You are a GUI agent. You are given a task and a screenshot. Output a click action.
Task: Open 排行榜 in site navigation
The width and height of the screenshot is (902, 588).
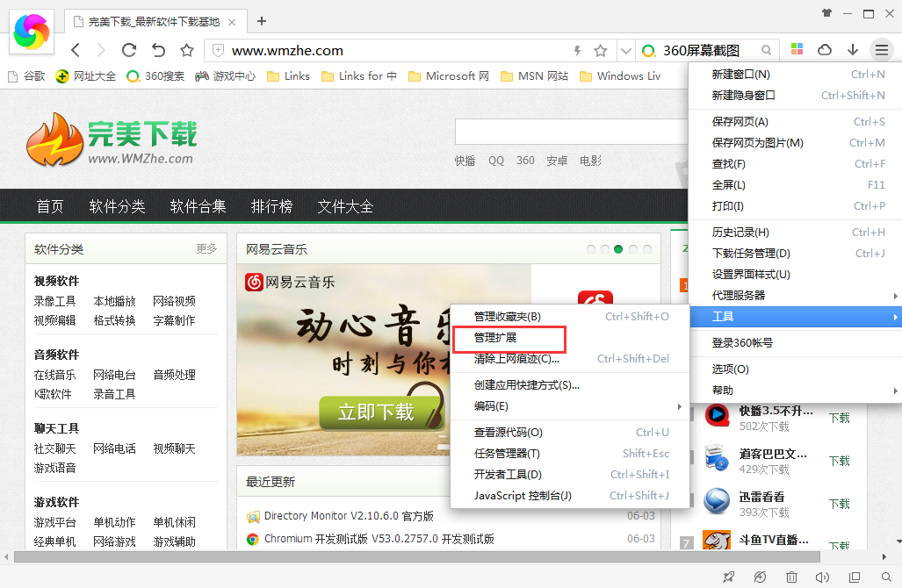tap(272, 206)
